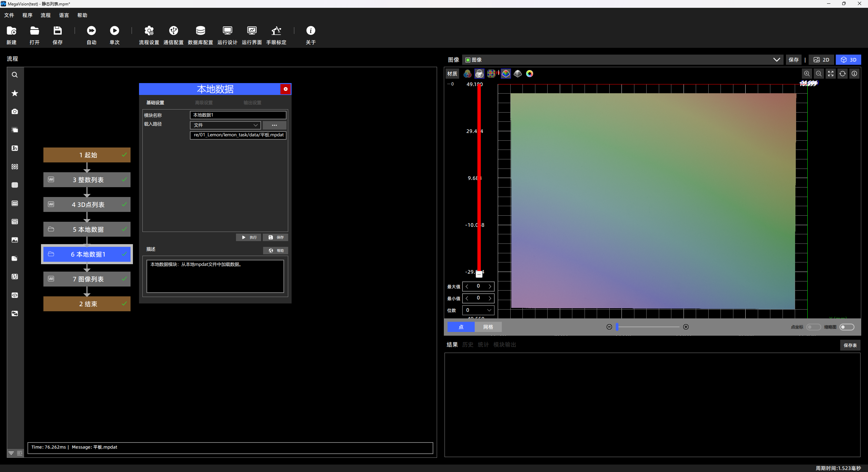Browse file with the … button

click(x=274, y=125)
